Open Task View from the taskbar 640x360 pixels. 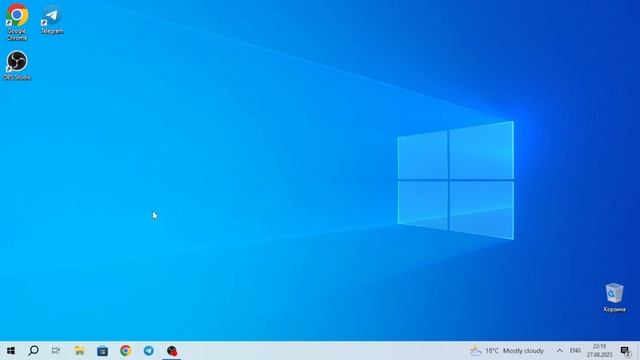click(x=56, y=351)
